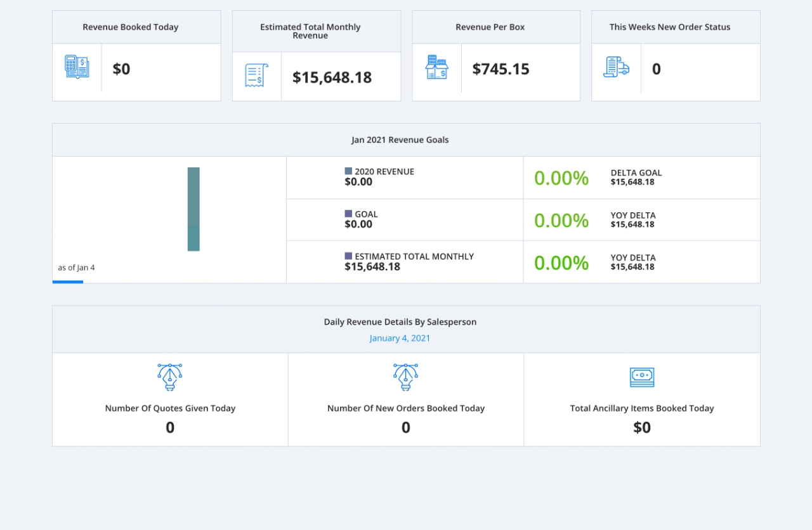Viewport: 812px width, 530px height.
Task: Click the teal bar in the revenue chart
Action: click(193, 209)
